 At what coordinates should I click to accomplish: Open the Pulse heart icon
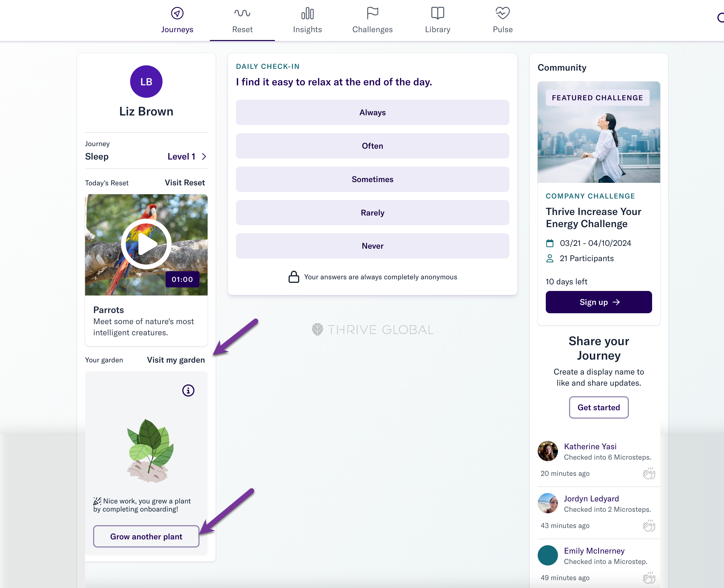[x=502, y=13]
